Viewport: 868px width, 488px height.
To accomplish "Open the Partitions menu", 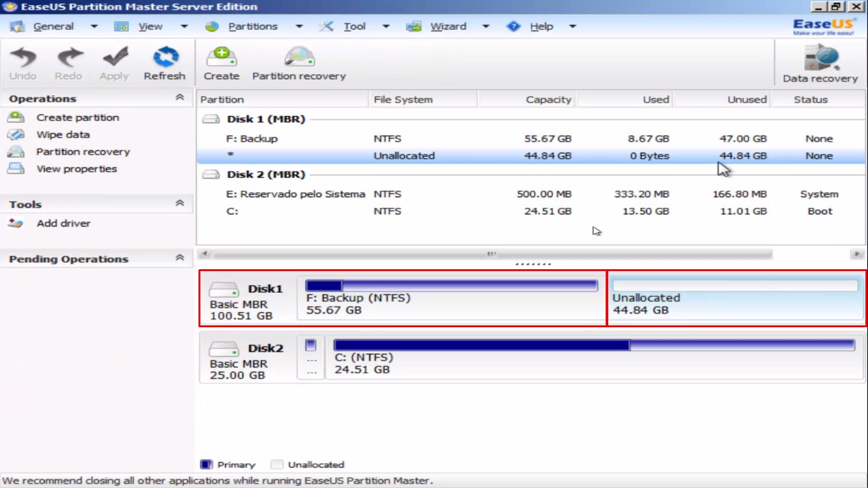I will (253, 27).
